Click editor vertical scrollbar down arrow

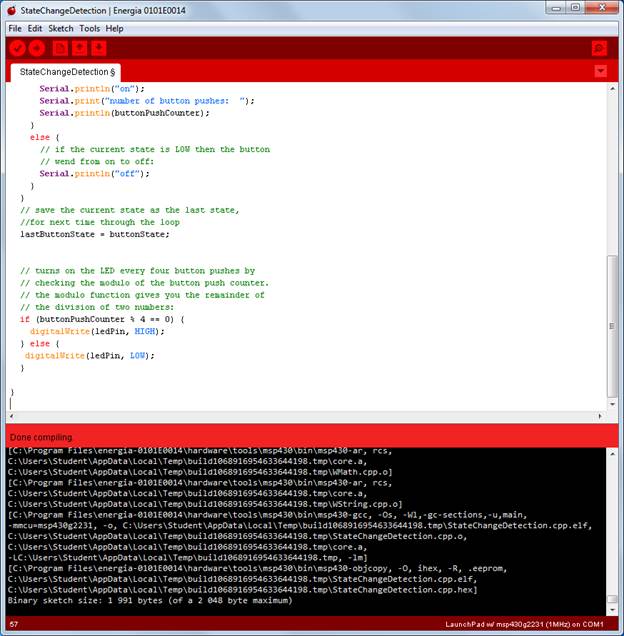point(612,404)
